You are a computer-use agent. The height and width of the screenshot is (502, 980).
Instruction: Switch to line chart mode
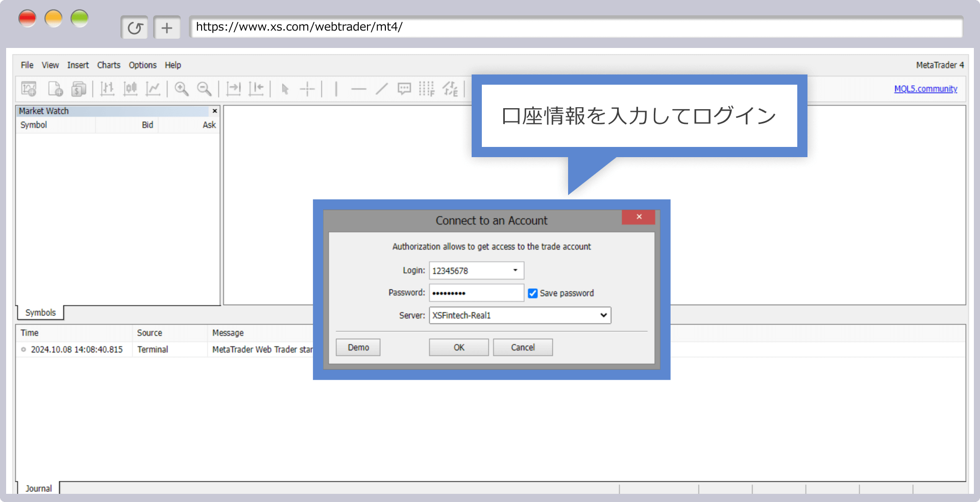pos(153,89)
